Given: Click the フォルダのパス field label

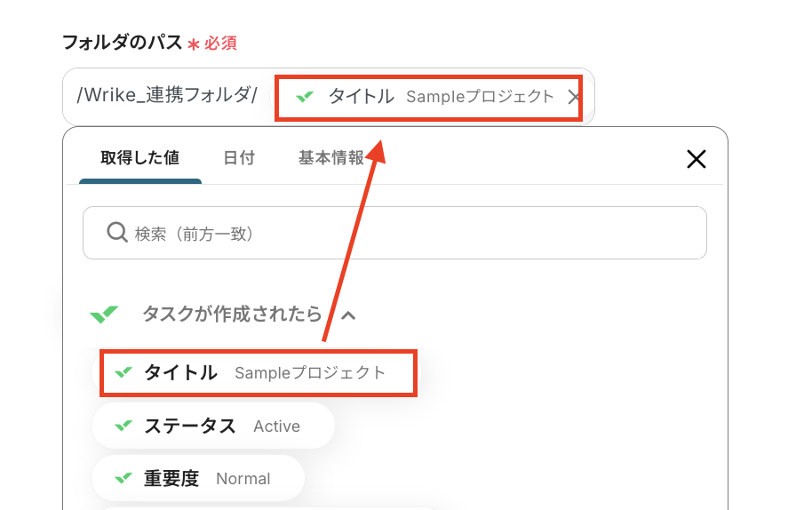Looking at the screenshot, I should click(x=123, y=42).
